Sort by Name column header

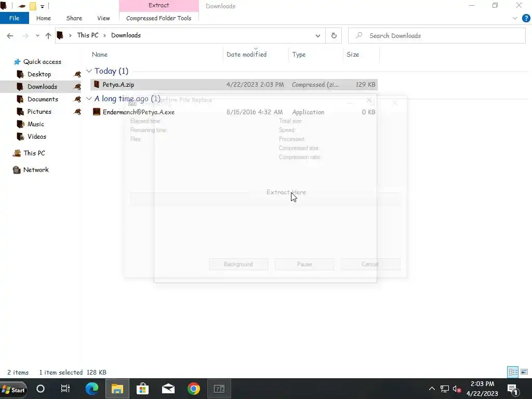(99, 54)
